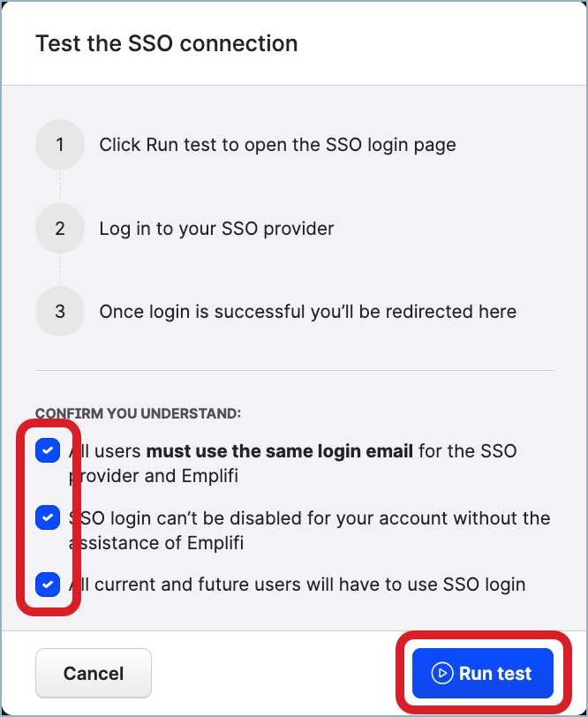The width and height of the screenshot is (588, 717).
Task: Click the Cancel button
Action: tap(93, 672)
